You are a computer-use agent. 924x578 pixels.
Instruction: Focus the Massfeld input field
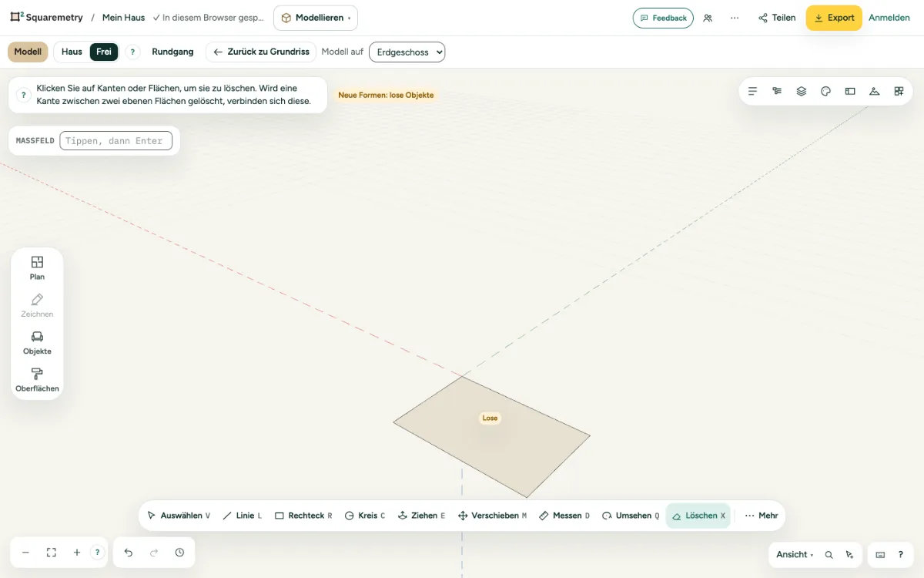[x=115, y=141]
